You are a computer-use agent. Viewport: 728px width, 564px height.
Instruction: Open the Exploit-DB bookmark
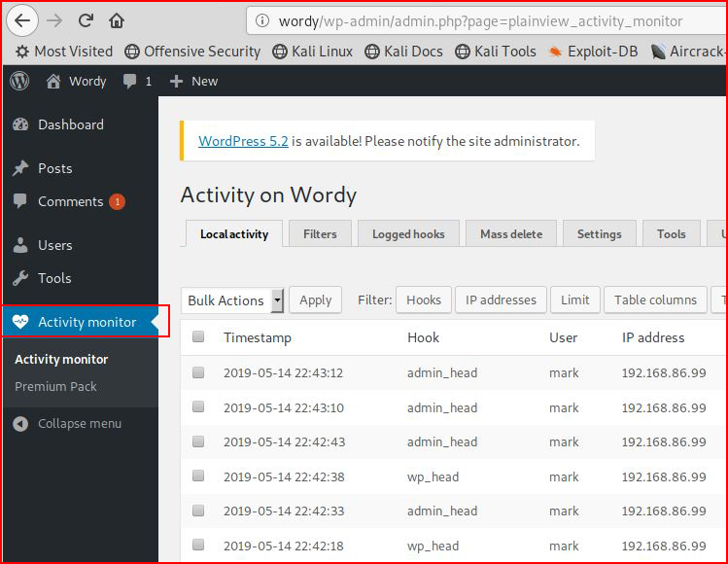coord(593,52)
